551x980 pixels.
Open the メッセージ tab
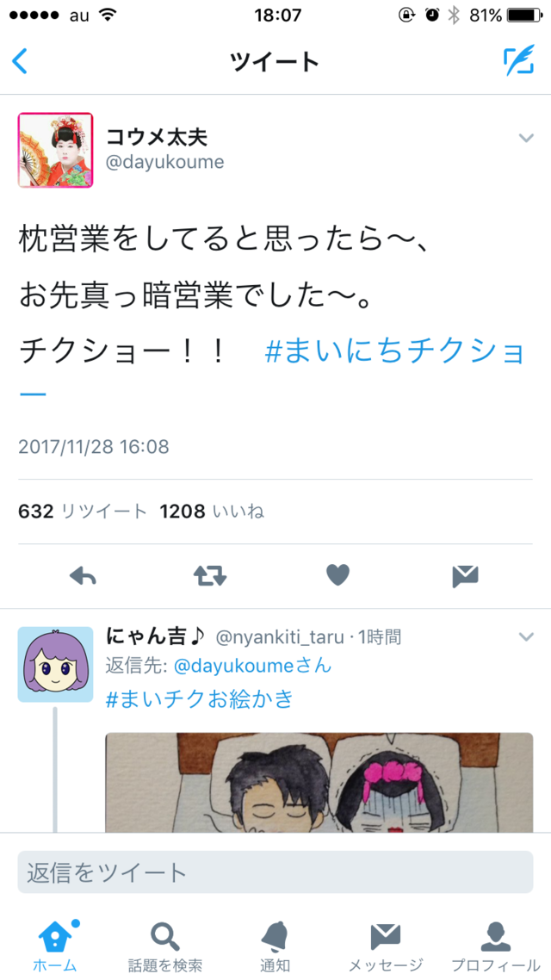[386, 946]
